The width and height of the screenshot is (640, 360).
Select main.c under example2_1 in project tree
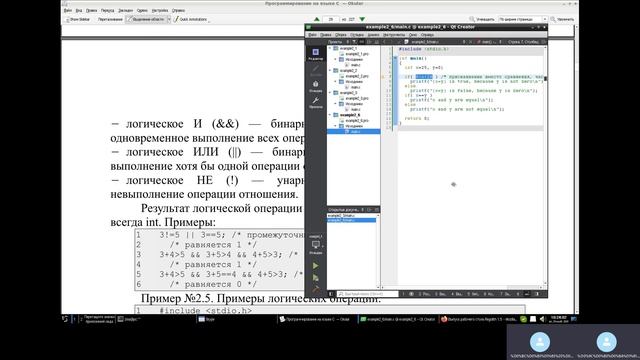click(x=353, y=65)
